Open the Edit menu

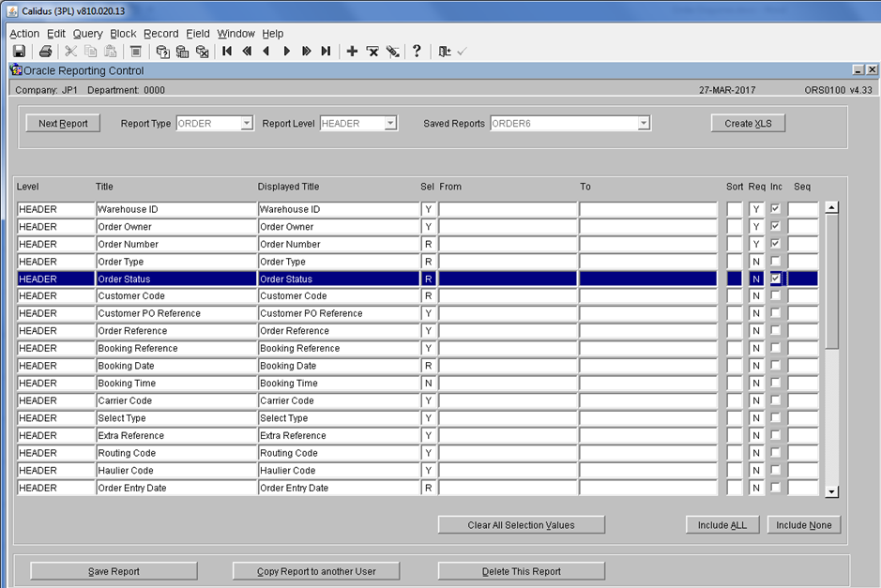point(55,34)
